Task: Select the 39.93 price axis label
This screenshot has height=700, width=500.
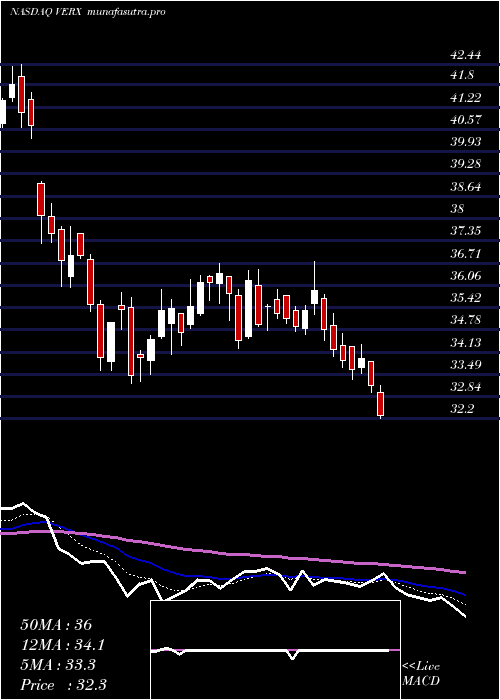Action: (x=466, y=142)
